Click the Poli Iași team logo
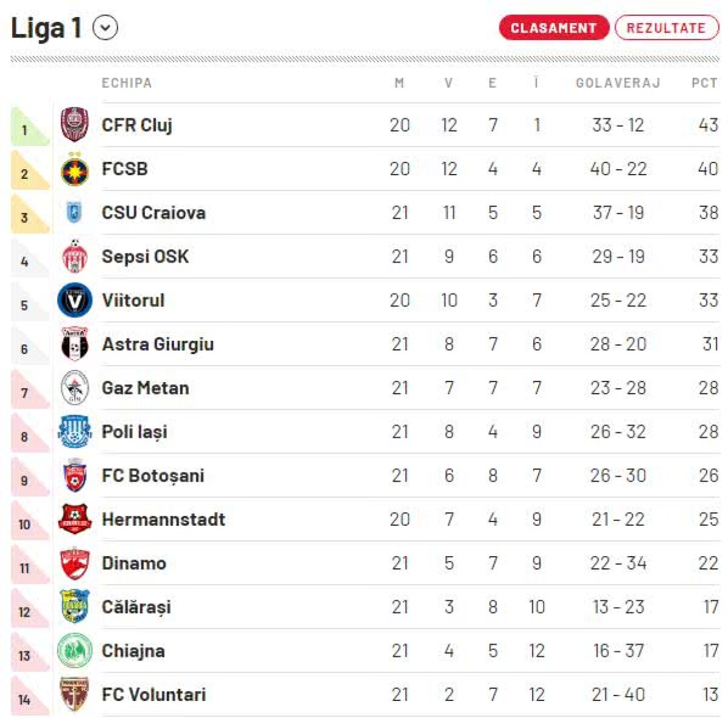The height and width of the screenshot is (718, 728). [x=75, y=432]
